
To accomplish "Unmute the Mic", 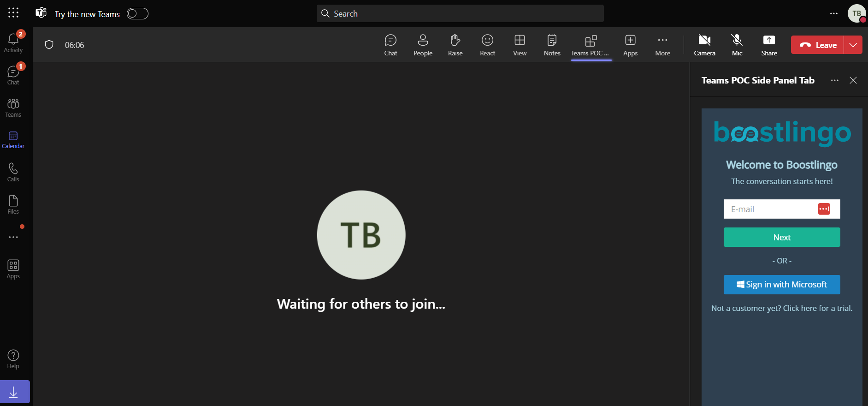I will pos(737,45).
